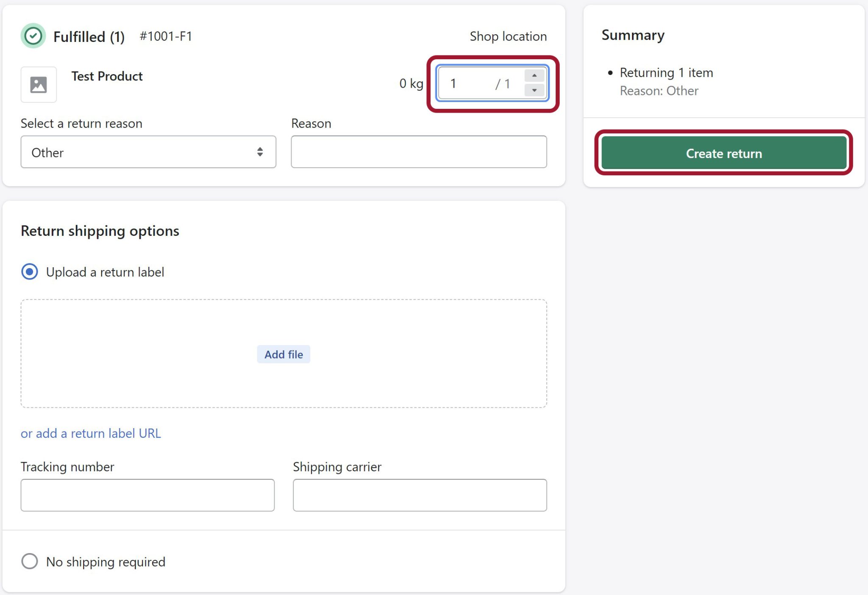
Task: Click the Test Product image placeholder thumbnail
Action: click(39, 84)
